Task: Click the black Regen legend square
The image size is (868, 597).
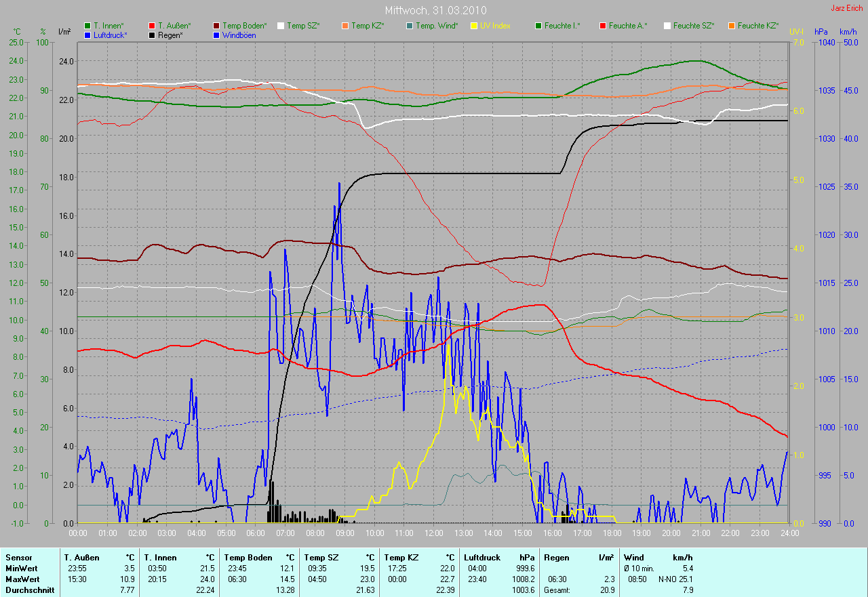Action: click(x=152, y=35)
